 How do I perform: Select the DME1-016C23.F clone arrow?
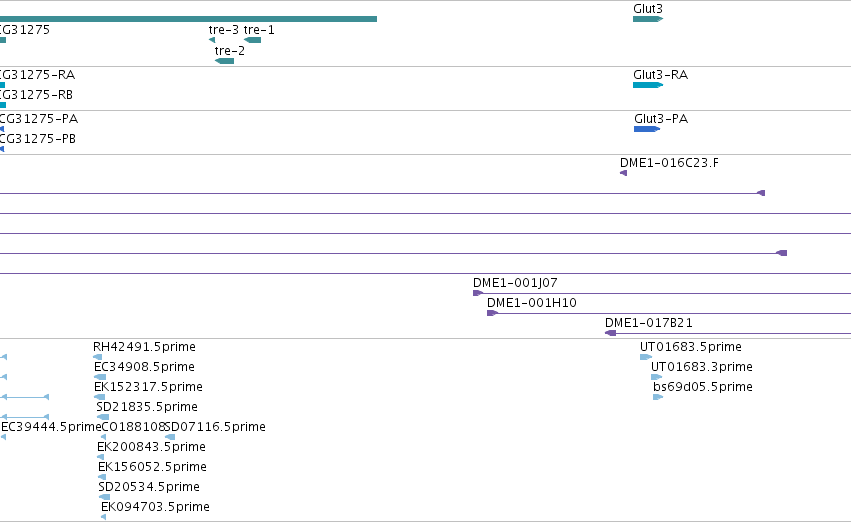624,173
